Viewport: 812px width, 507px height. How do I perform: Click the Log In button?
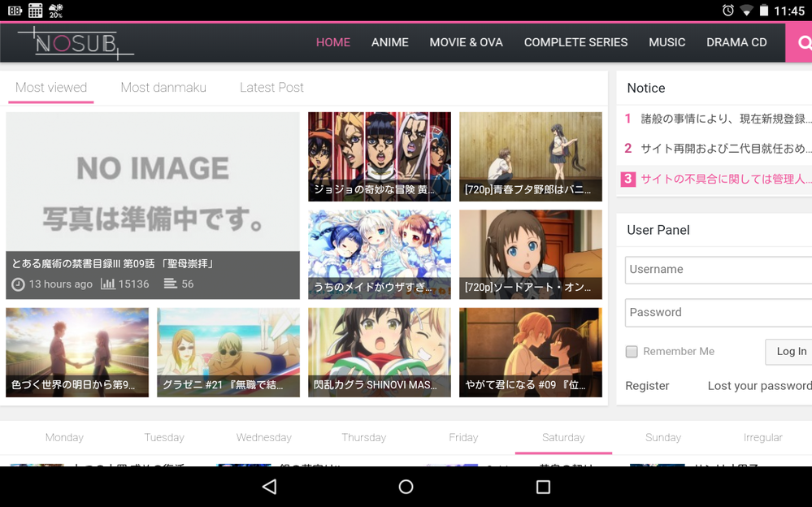(790, 352)
